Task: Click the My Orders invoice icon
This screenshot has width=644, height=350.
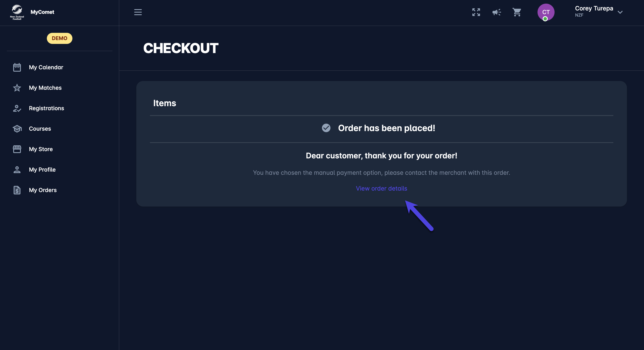Action: coord(17,190)
